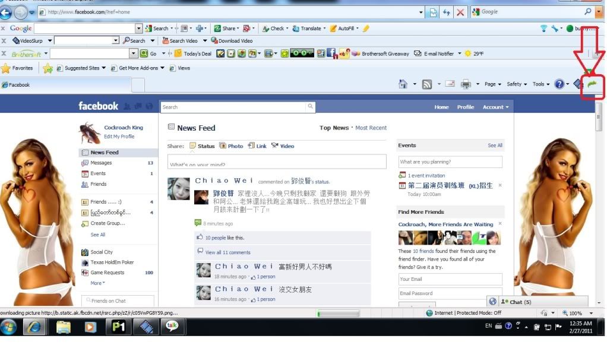
Task: Click the green arrow toolbar extension icon
Action: tap(592, 84)
